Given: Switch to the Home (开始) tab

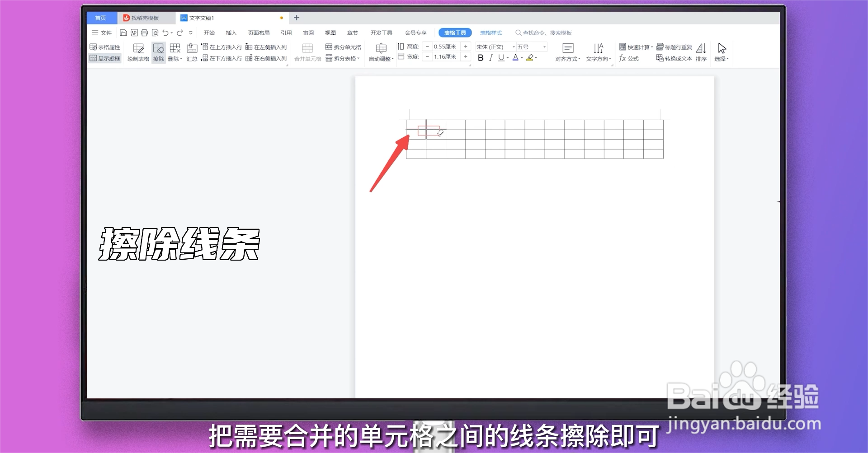Looking at the screenshot, I should (x=209, y=33).
